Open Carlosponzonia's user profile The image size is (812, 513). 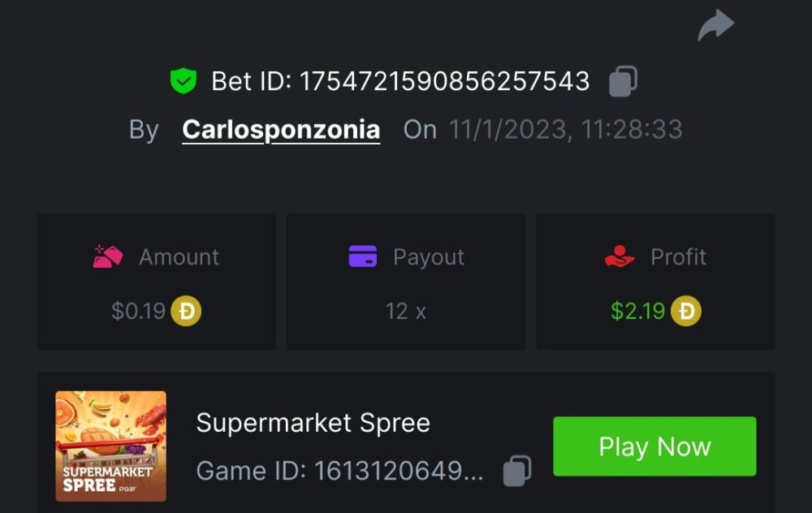pos(281,129)
